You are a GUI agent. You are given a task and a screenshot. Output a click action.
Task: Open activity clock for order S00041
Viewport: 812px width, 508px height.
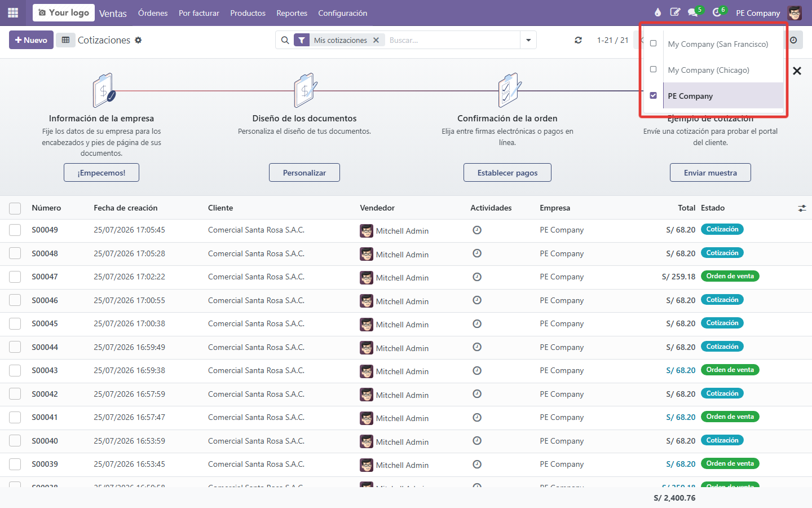click(477, 418)
